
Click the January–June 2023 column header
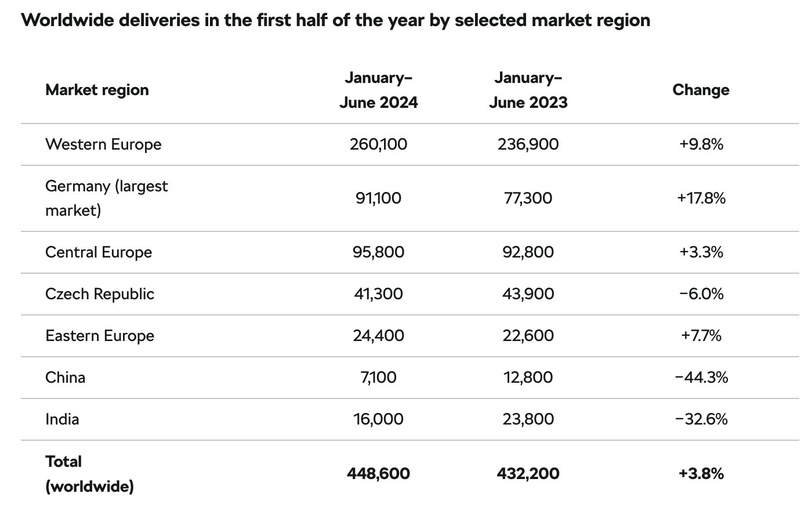528,90
